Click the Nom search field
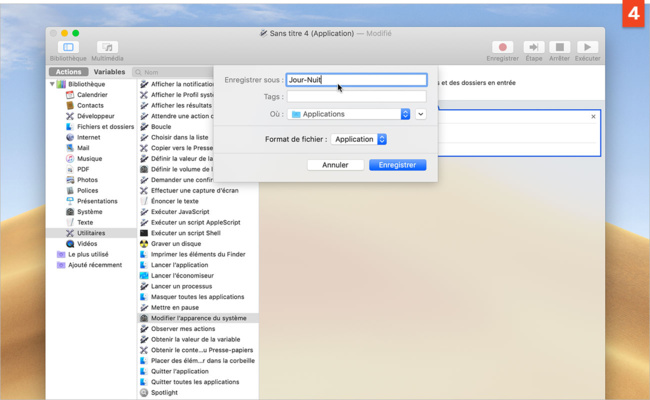Viewport: 650px width, 400px height. click(174, 72)
